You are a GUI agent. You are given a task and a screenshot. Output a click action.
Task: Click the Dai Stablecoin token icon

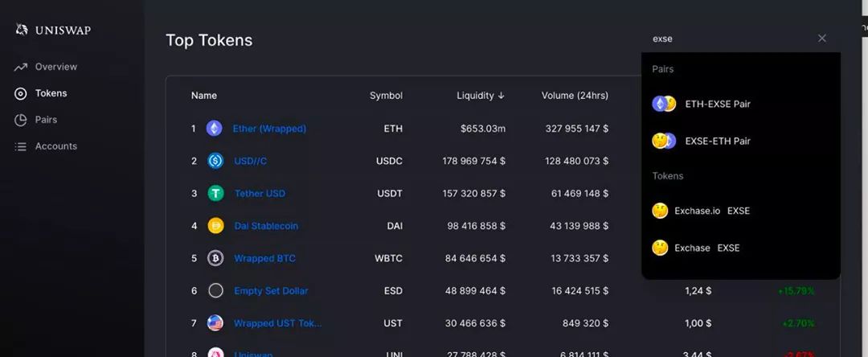[x=215, y=226]
